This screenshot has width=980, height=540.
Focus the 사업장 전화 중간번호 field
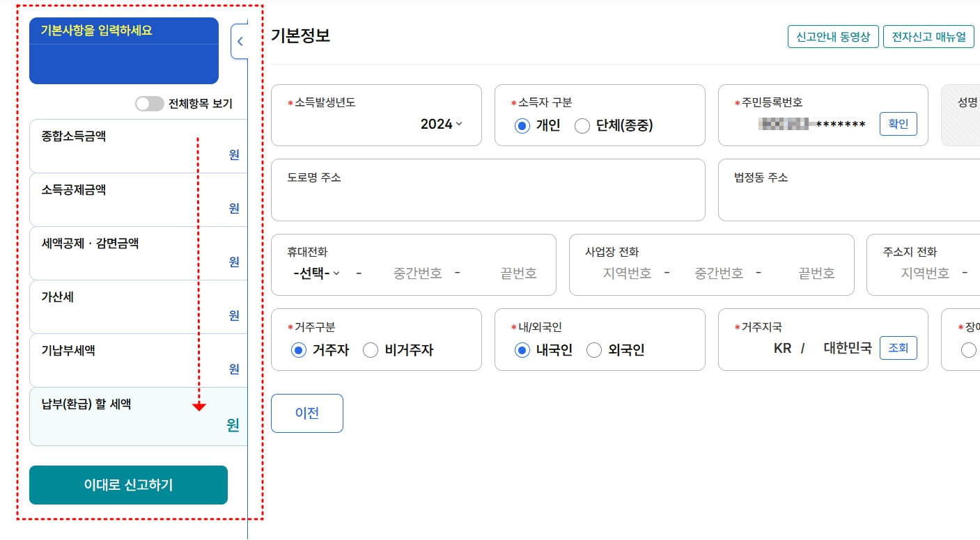click(x=718, y=273)
